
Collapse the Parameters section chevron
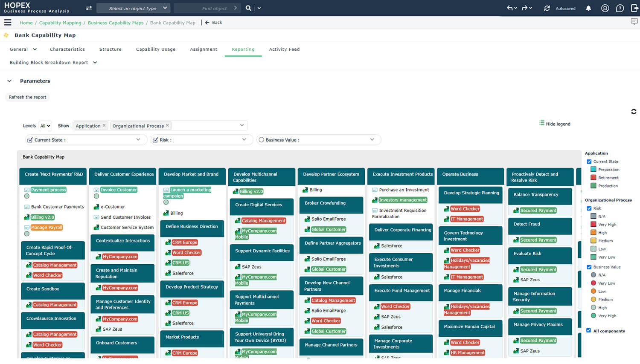tap(9, 81)
